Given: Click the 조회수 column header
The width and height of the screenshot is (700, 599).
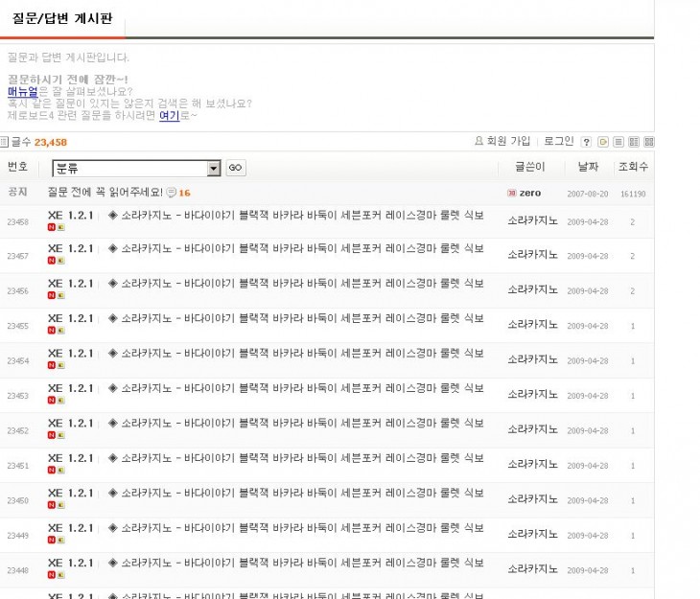Looking at the screenshot, I should point(633,167).
